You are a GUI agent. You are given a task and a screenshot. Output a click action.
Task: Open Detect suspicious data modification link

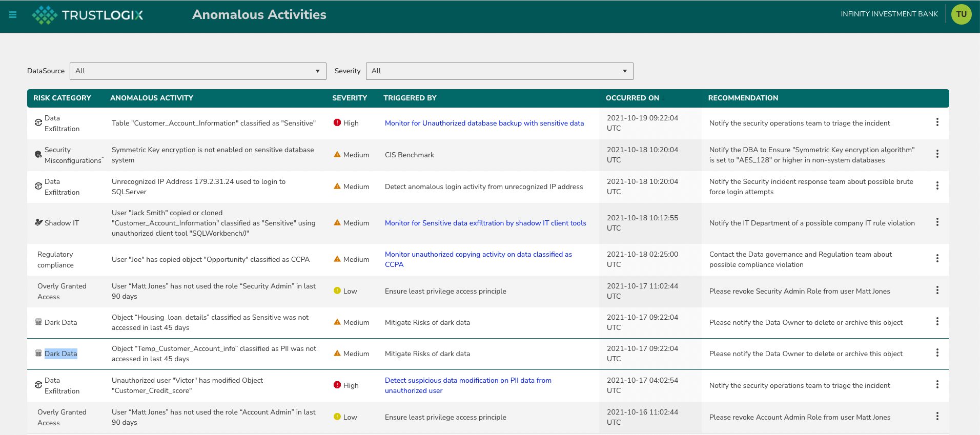[468, 385]
